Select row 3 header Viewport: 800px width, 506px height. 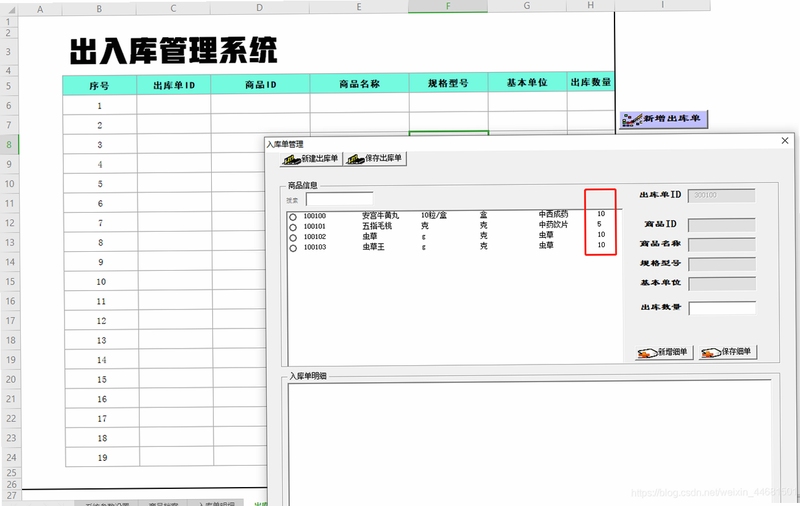[9, 52]
